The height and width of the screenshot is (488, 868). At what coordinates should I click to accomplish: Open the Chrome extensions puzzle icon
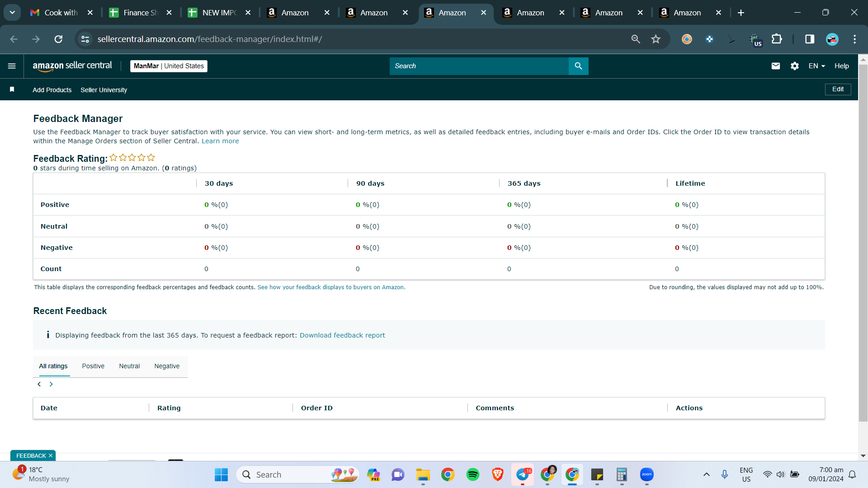tap(777, 39)
